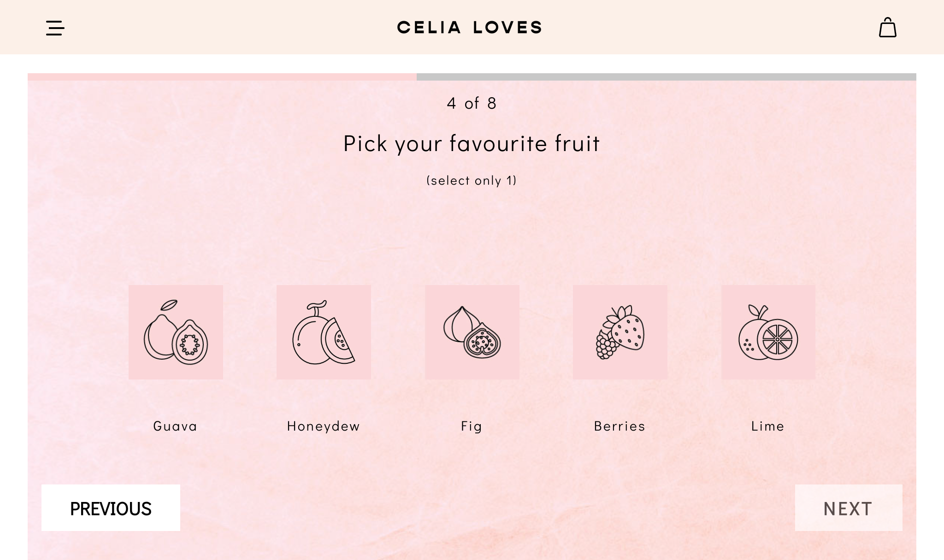
Task: Click the '(select only 1)' hint text
Action: (472, 180)
